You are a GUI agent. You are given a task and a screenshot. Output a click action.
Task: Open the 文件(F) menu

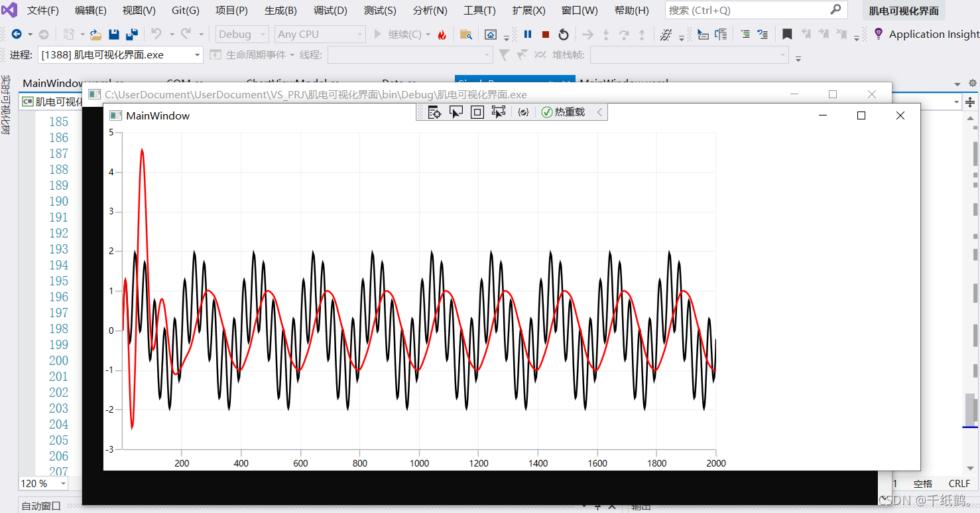point(42,11)
